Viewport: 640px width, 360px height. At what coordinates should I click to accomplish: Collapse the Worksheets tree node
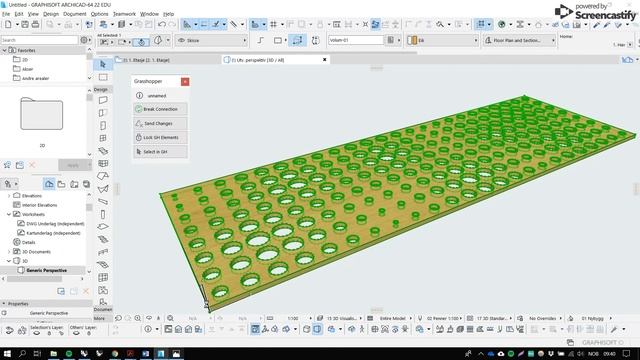(x=9, y=214)
